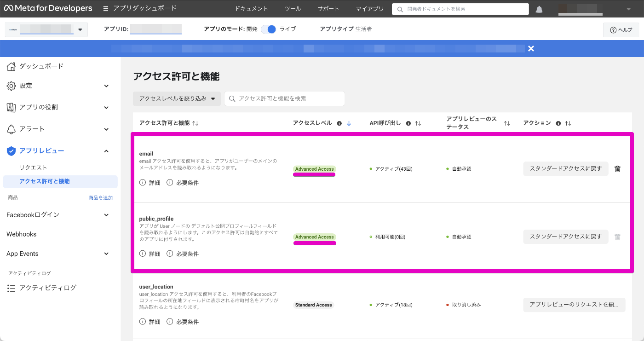Open notifications bell icon
The height and width of the screenshot is (341, 644).
coord(539,9)
